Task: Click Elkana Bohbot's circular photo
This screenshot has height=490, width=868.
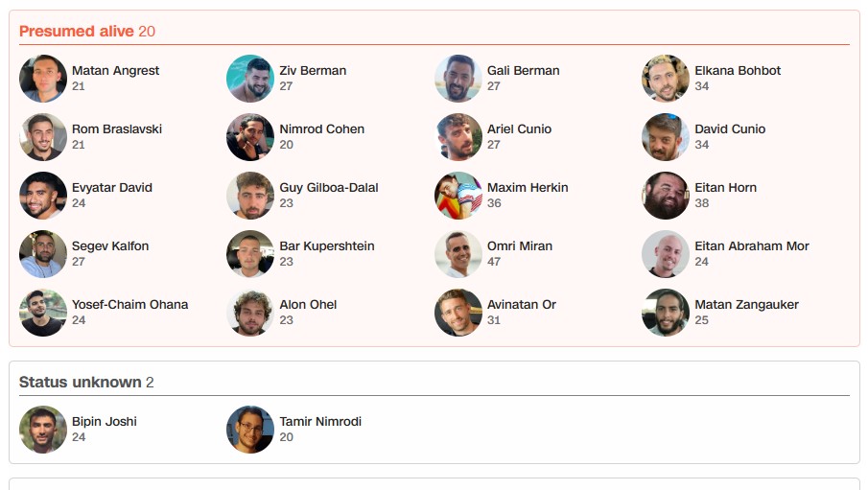Action: click(x=666, y=79)
